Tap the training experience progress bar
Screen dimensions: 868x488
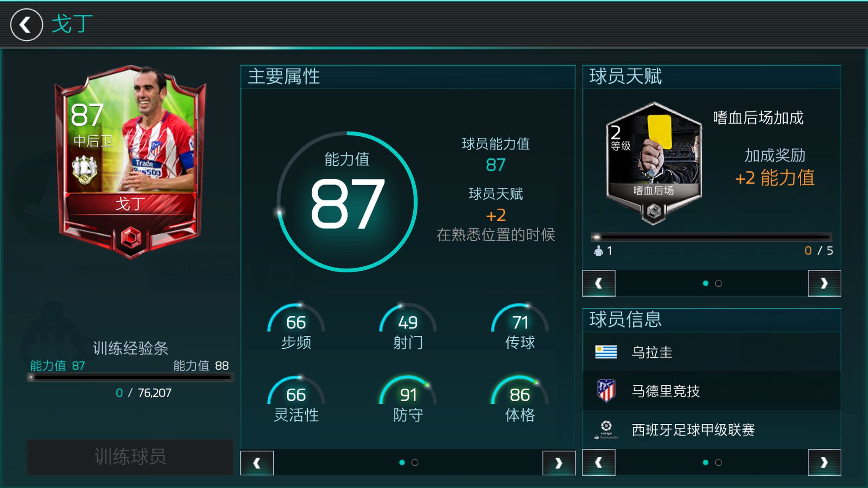pos(130,377)
